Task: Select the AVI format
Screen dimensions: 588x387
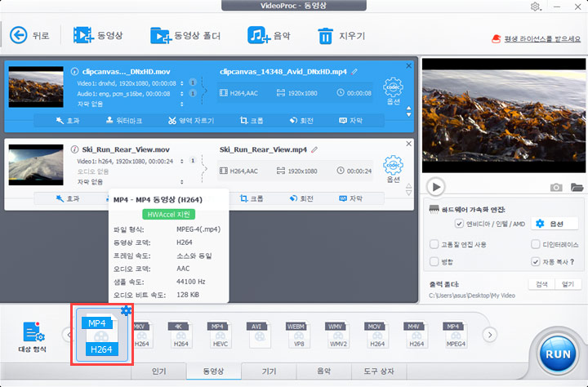Action: (x=259, y=335)
